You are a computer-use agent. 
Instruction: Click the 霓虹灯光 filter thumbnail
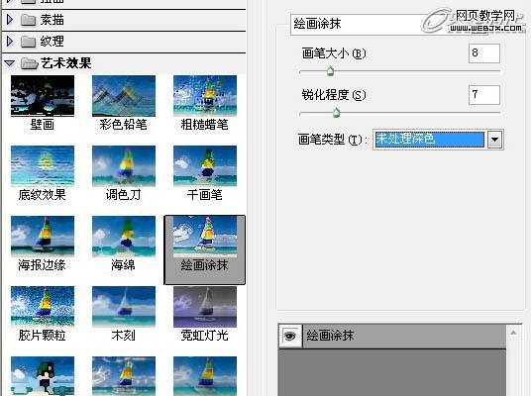tap(205, 307)
